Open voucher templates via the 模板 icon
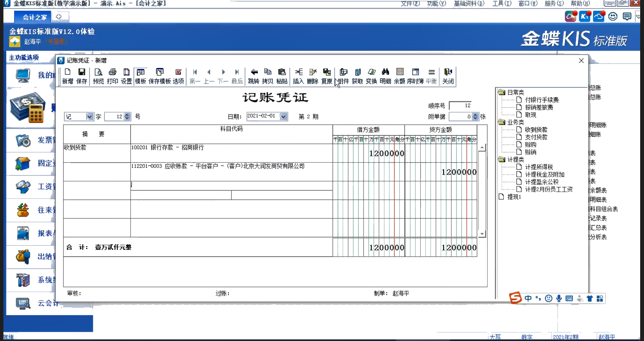644x341 pixels. (140, 75)
